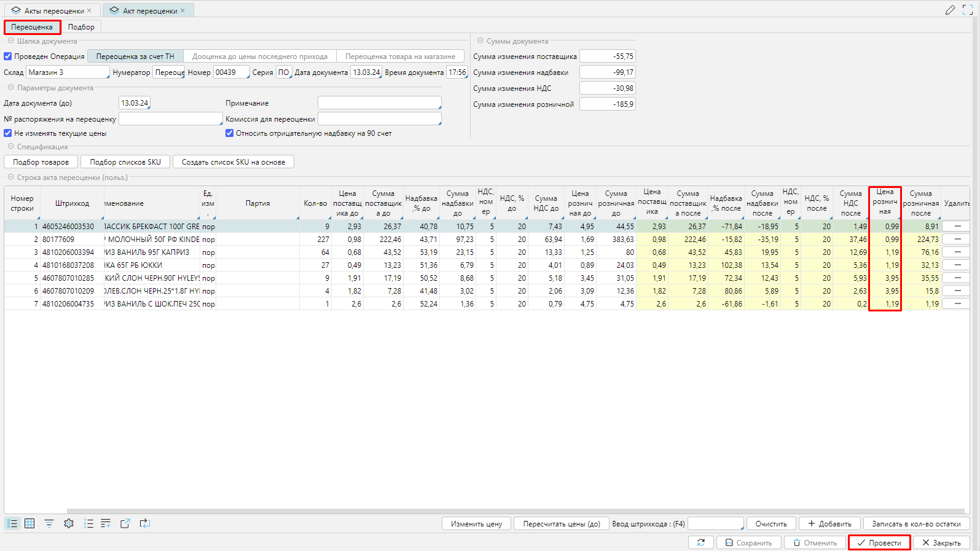Delete row 1 with its minus button
Image resolution: width=980 pixels, height=551 pixels.
(957, 226)
